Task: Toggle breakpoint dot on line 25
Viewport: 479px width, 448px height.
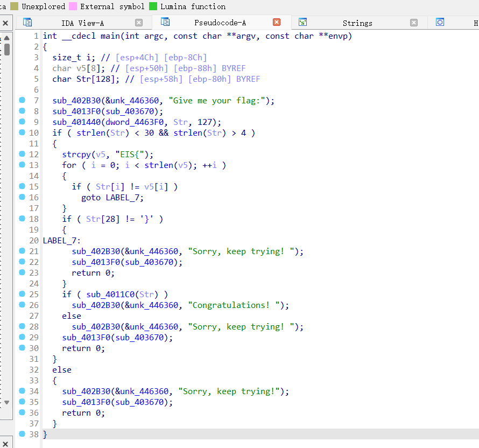Action: pyautogui.click(x=22, y=293)
